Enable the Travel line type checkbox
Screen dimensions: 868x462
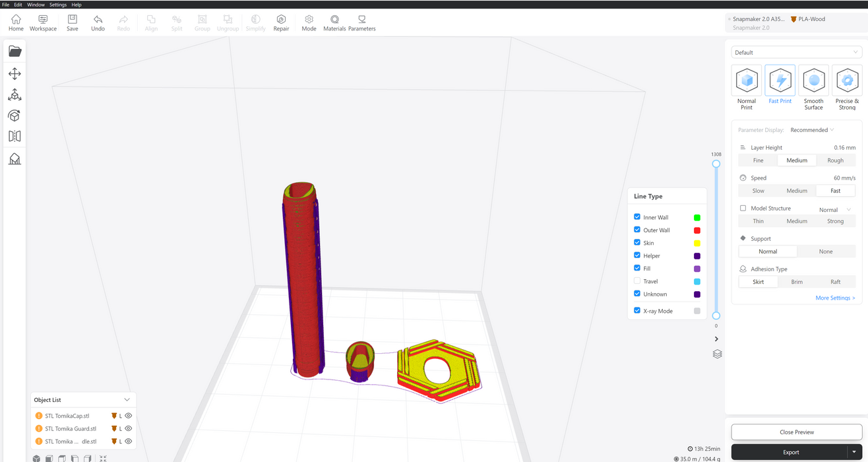tap(637, 281)
